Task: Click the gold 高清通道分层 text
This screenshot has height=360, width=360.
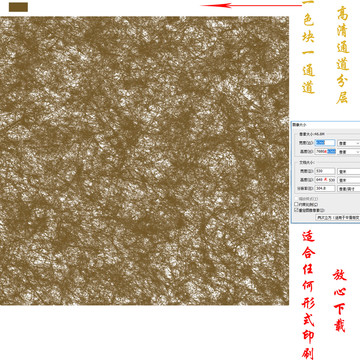Action: 342,55
